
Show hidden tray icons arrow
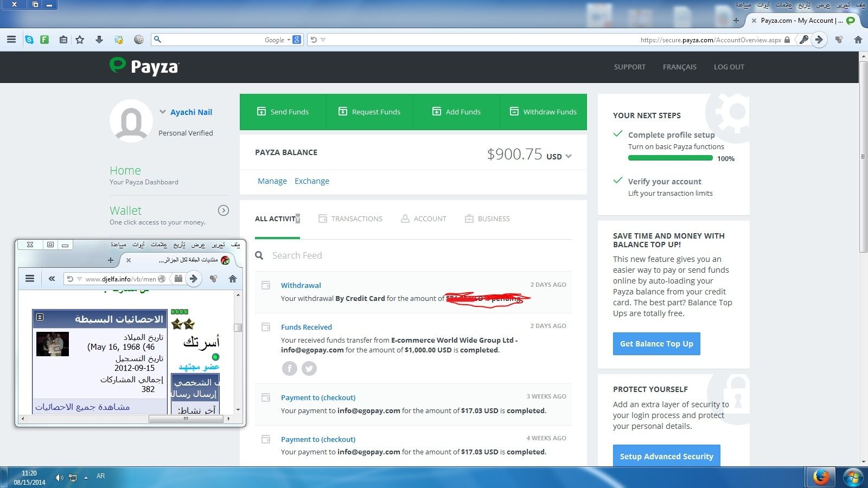86,478
